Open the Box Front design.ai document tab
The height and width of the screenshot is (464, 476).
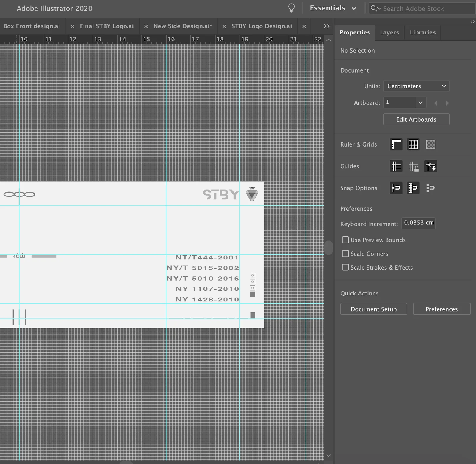point(32,26)
